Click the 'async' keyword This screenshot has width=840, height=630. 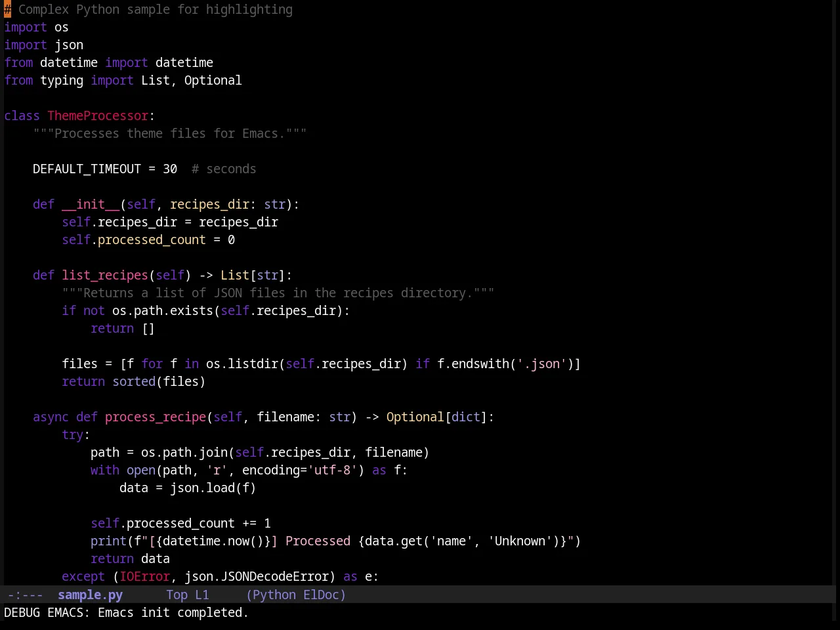(x=51, y=417)
